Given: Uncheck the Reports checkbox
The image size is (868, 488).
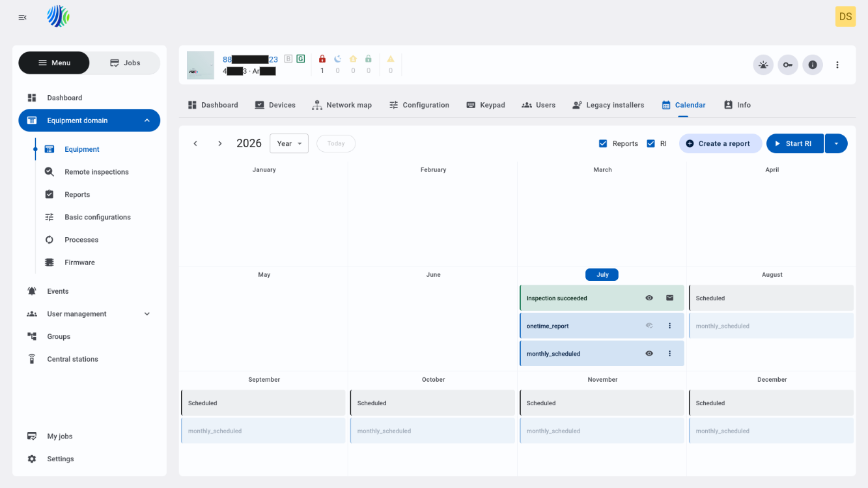Looking at the screenshot, I should [x=603, y=143].
